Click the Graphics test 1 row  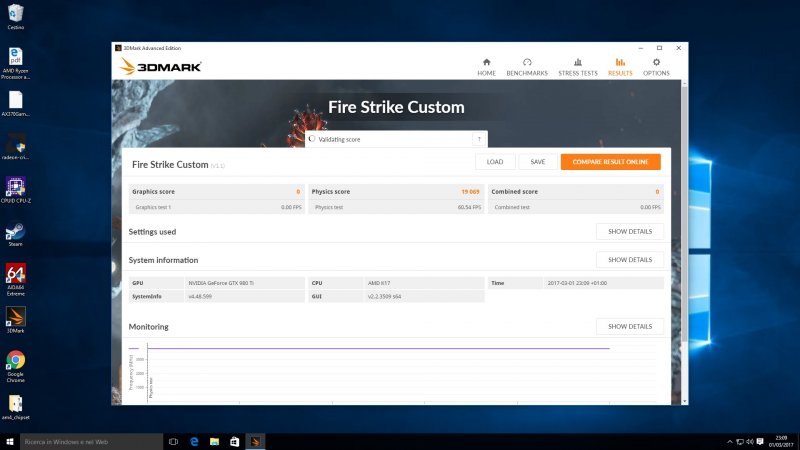pos(216,207)
